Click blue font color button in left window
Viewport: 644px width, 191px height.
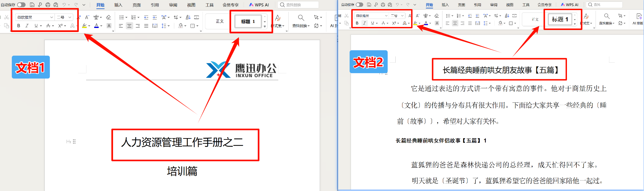click(x=97, y=26)
